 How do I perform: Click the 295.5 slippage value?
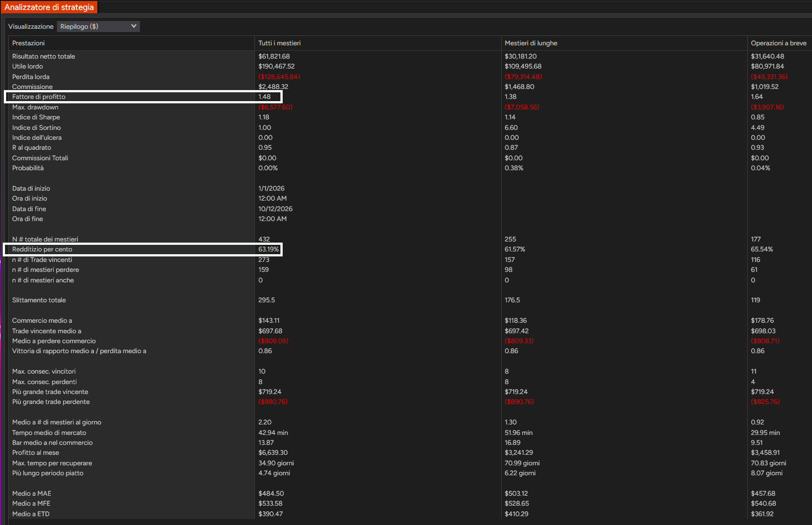coord(267,300)
